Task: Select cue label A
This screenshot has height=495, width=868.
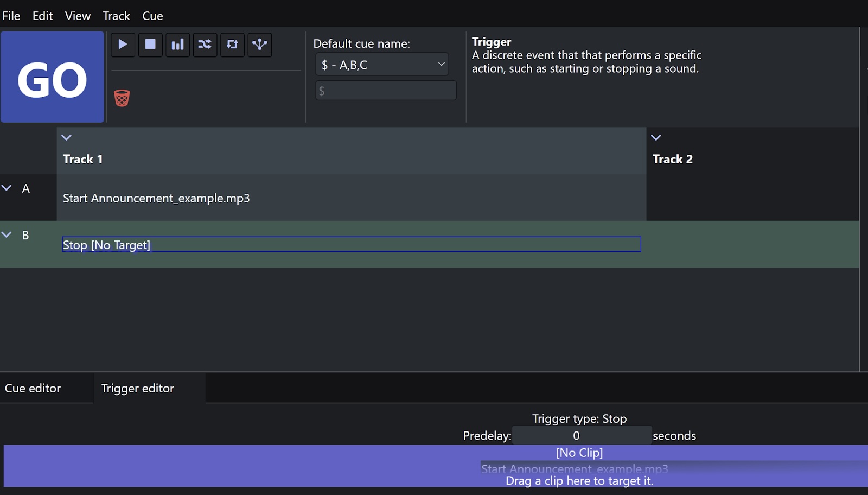Action: click(x=25, y=188)
